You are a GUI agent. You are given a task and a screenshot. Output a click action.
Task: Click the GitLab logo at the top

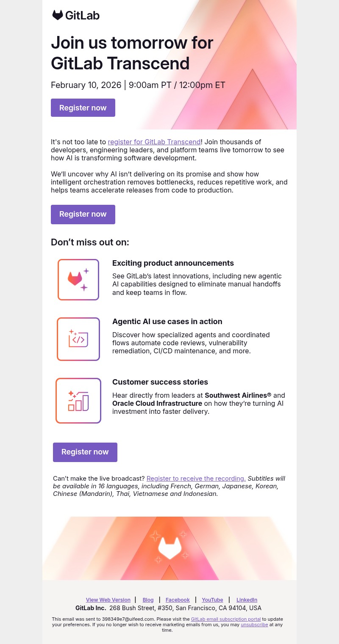click(x=75, y=15)
